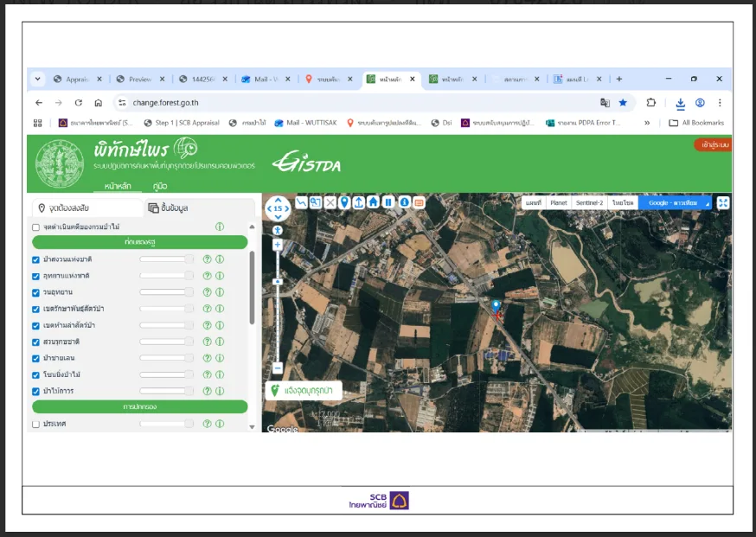The image size is (756, 537).
Task: Check the ประเทศ layer checkbox
Action: (35, 425)
